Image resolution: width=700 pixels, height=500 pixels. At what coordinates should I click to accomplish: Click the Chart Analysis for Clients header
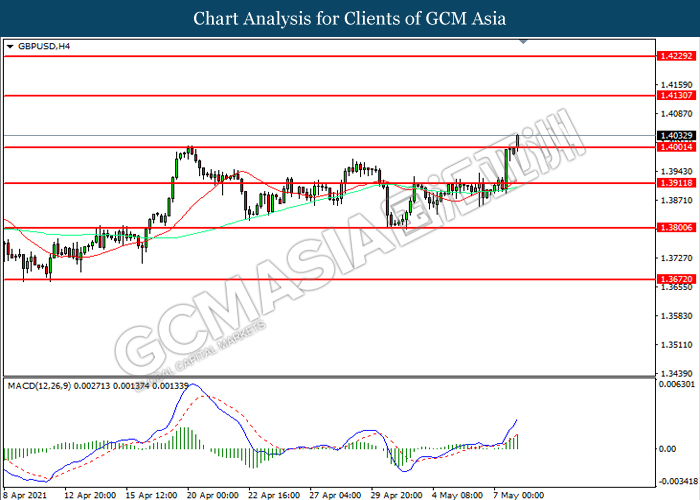(x=350, y=18)
